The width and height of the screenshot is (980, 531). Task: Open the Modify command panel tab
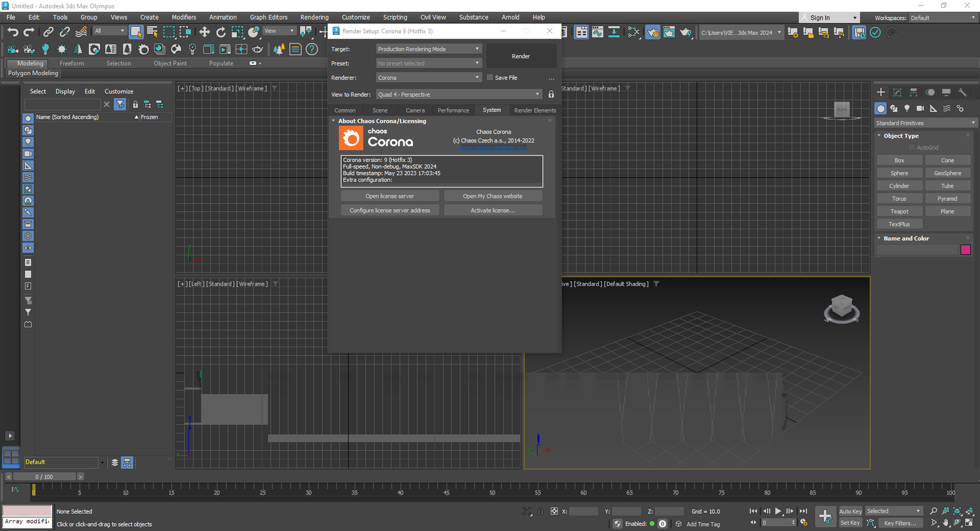click(x=897, y=92)
